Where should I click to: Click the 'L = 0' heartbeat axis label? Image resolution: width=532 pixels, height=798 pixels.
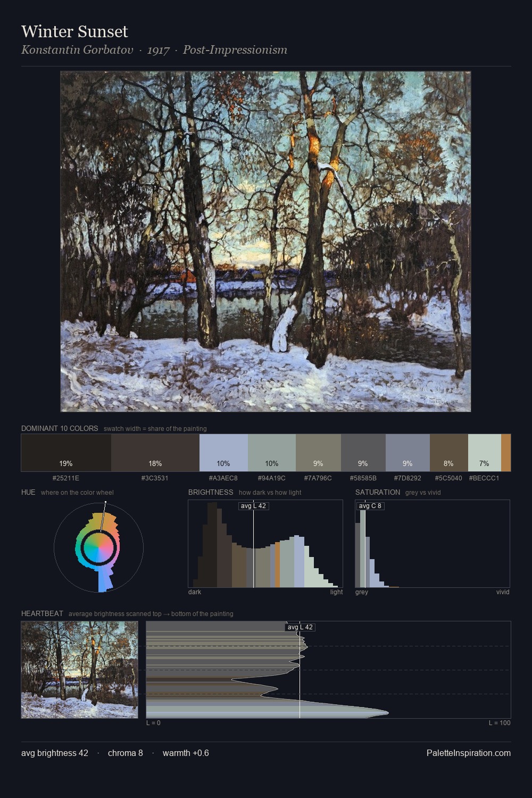tap(153, 723)
